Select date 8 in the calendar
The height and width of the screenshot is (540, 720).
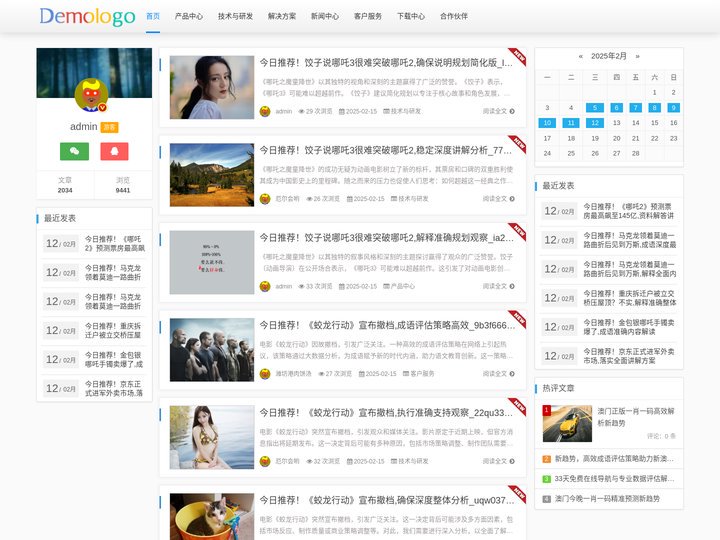coord(654,108)
